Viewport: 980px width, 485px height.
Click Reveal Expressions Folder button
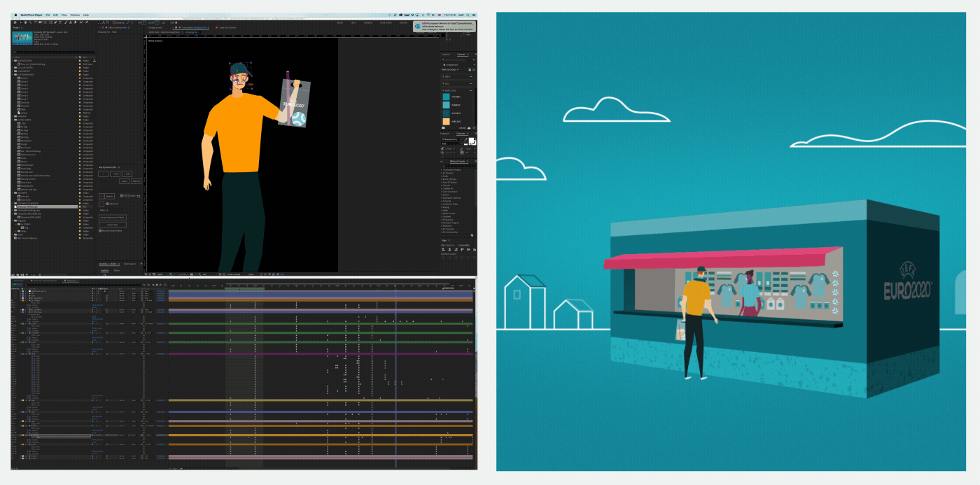pos(113,218)
